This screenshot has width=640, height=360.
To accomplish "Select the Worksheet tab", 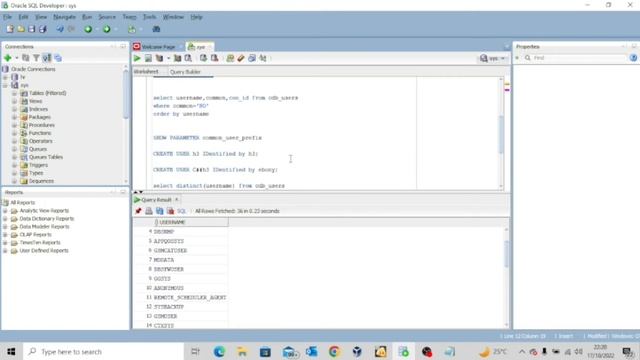I will [x=146, y=72].
